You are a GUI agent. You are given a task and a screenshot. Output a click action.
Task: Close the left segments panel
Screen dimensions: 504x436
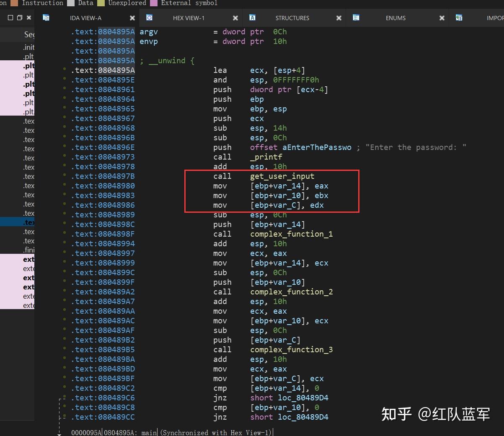tap(28, 18)
